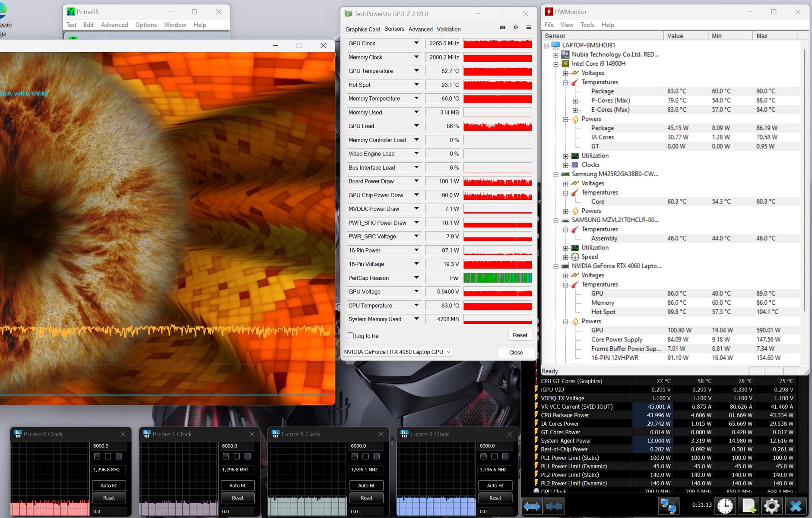This screenshot has height=518, width=812.
Task: Open Prime95 Test menu
Action: pyautogui.click(x=71, y=25)
